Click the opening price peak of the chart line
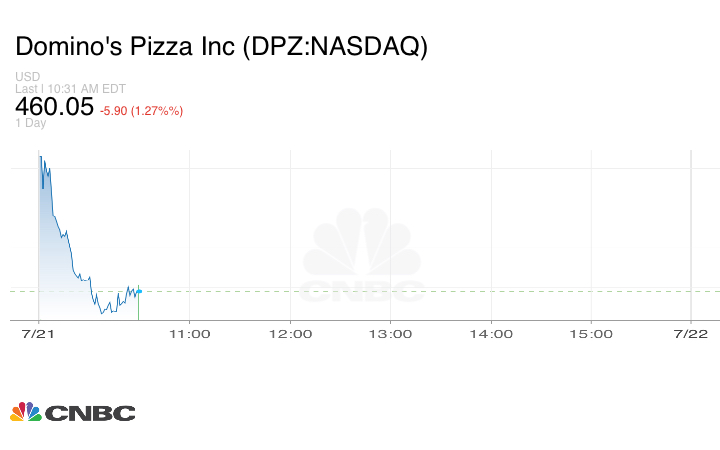The height and width of the screenshot is (450, 720). tap(40, 157)
